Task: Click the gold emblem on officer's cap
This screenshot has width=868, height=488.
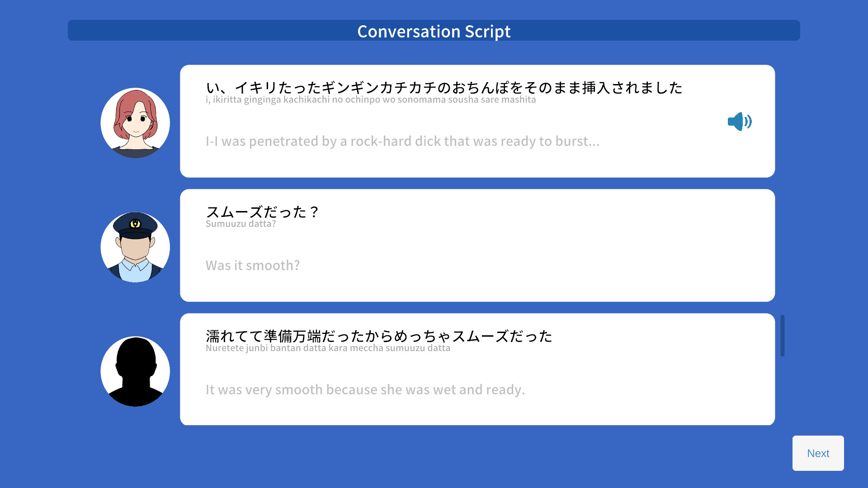Action: click(135, 224)
